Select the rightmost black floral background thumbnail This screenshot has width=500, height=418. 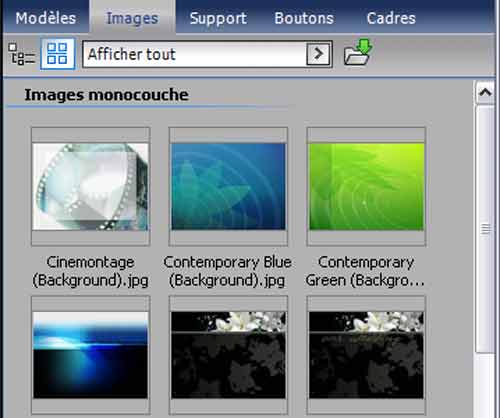366,355
